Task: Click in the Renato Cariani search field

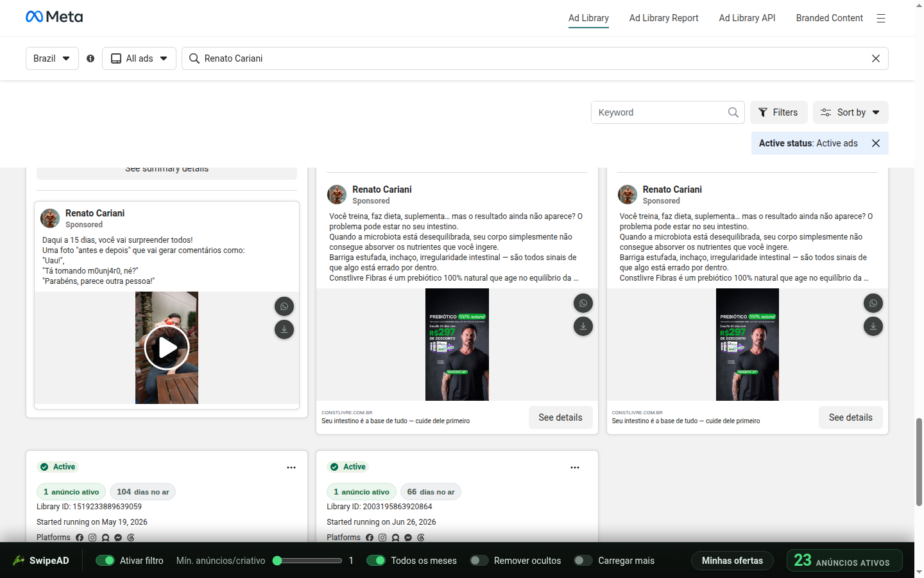Action: coord(535,58)
